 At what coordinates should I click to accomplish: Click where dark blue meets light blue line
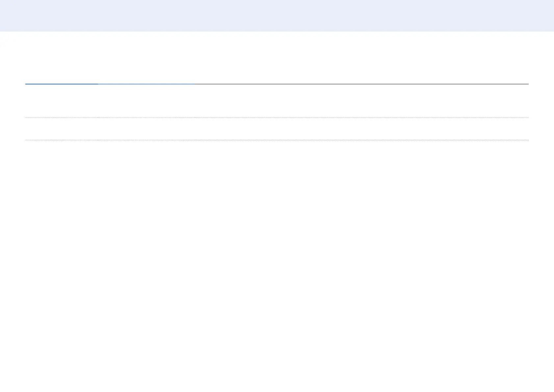click(98, 84)
